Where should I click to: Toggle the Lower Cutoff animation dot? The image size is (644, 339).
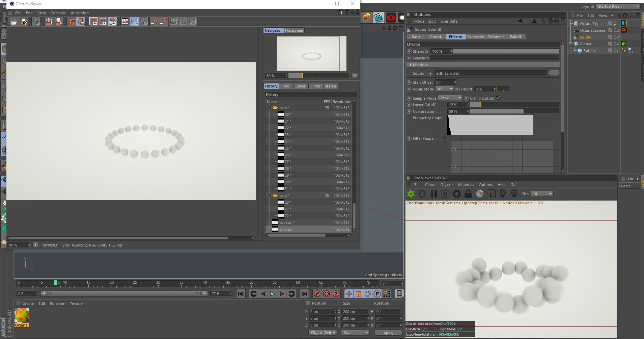pos(409,105)
